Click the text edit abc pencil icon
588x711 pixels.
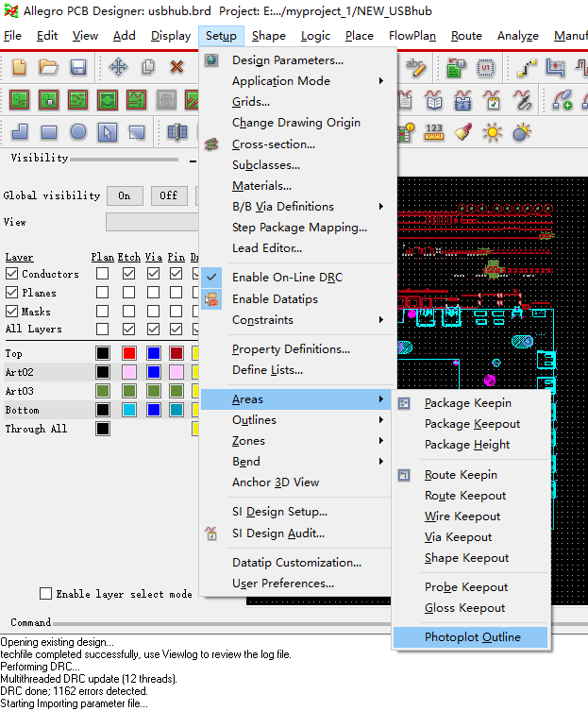coord(415,67)
